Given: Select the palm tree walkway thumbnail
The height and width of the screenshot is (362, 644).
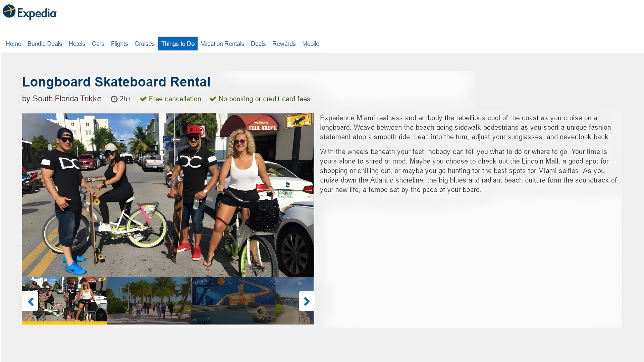Looking at the screenshot, I should pos(149,301).
